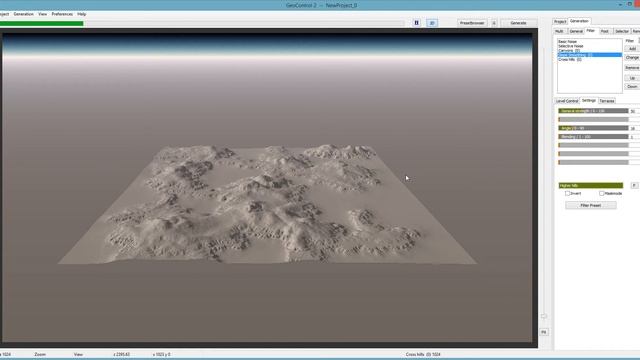Switch to the Settings tab
Image resolution: width=640 pixels, height=360 pixels.
click(x=589, y=100)
